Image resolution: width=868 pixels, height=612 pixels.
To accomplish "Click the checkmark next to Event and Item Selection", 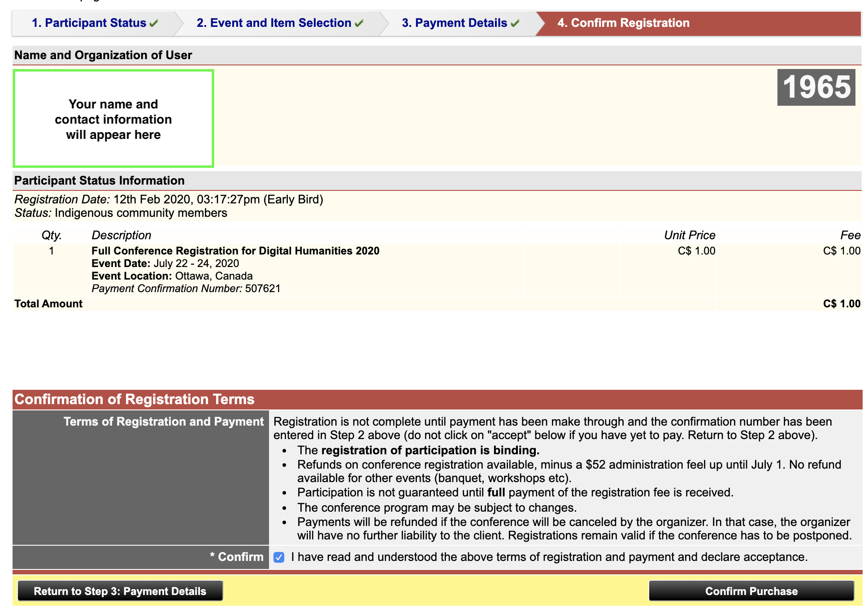I will coord(359,23).
